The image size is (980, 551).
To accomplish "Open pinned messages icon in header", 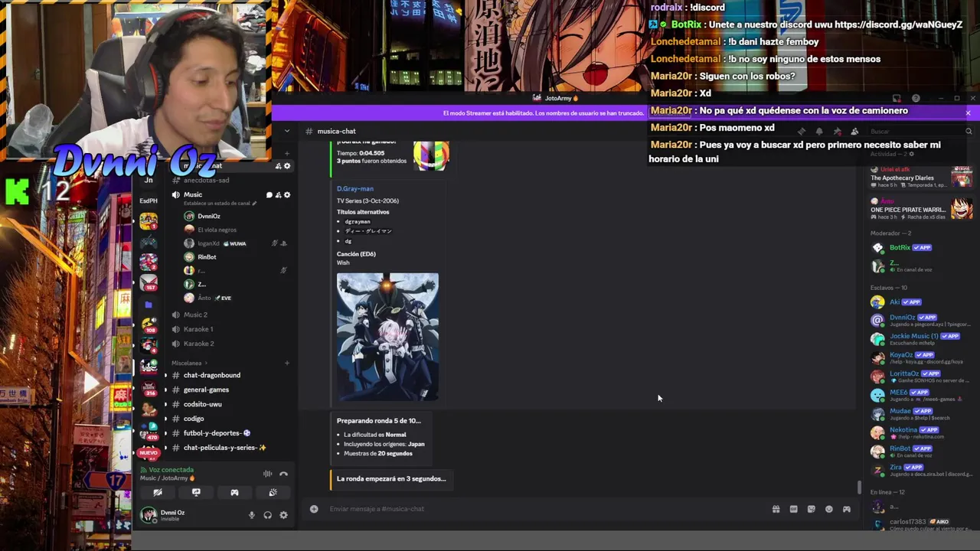I will (x=837, y=132).
